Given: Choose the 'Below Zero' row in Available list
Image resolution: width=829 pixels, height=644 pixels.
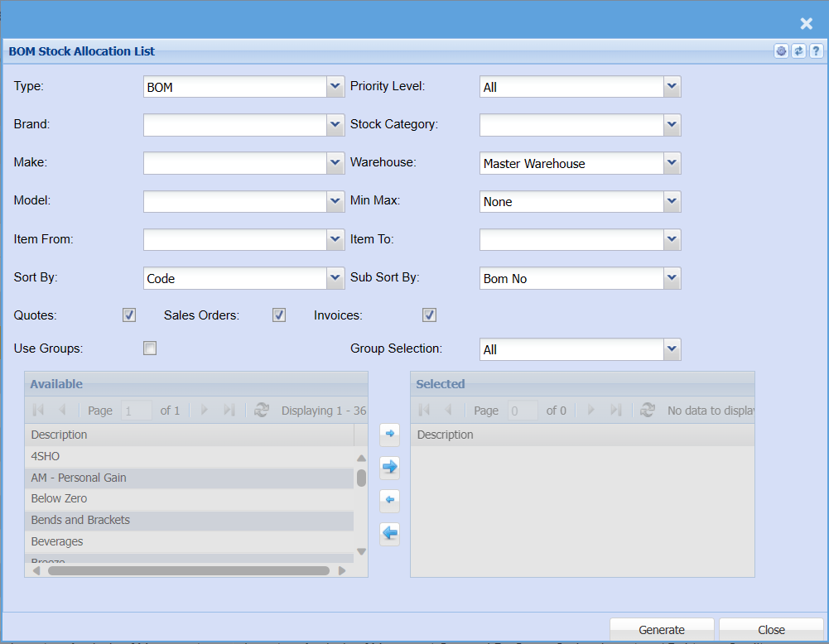Looking at the screenshot, I should click(59, 499).
